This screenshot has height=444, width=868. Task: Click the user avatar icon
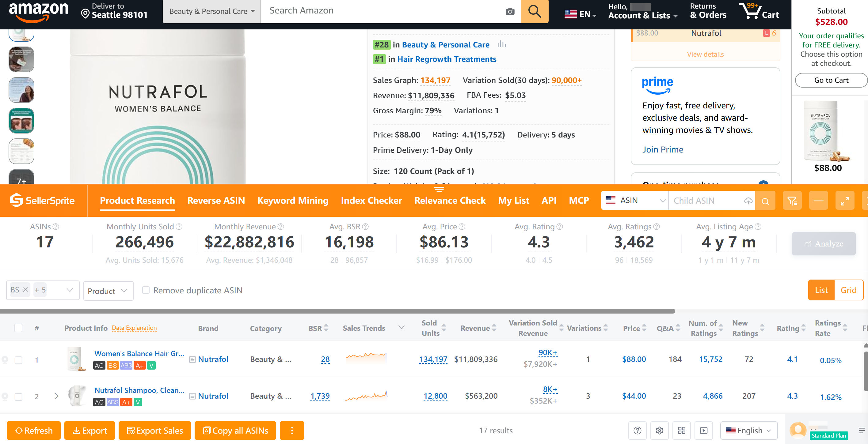[x=798, y=430]
